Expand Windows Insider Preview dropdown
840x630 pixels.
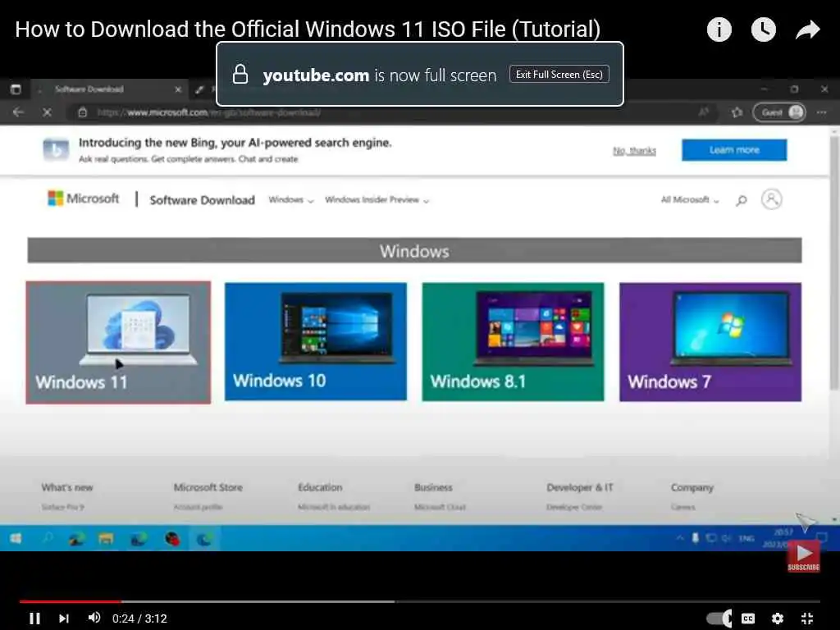coord(377,200)
